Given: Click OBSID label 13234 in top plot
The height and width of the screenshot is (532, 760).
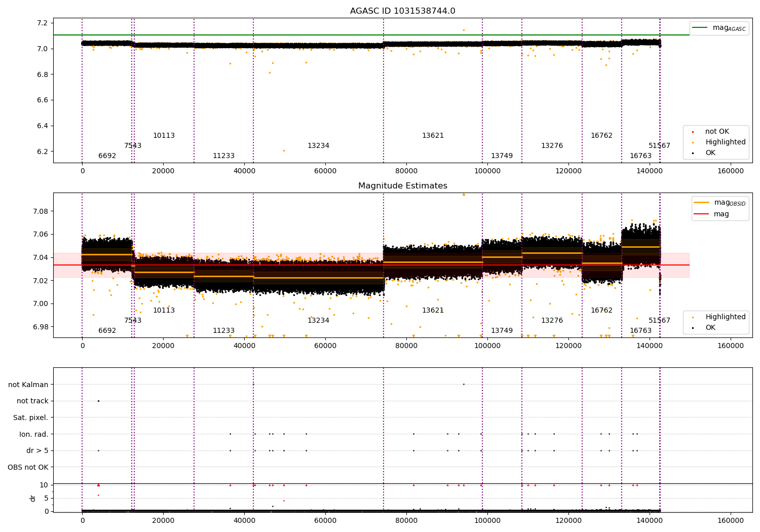Looking at the screenshot, I should pyautogui.click(x=318, y=146).
